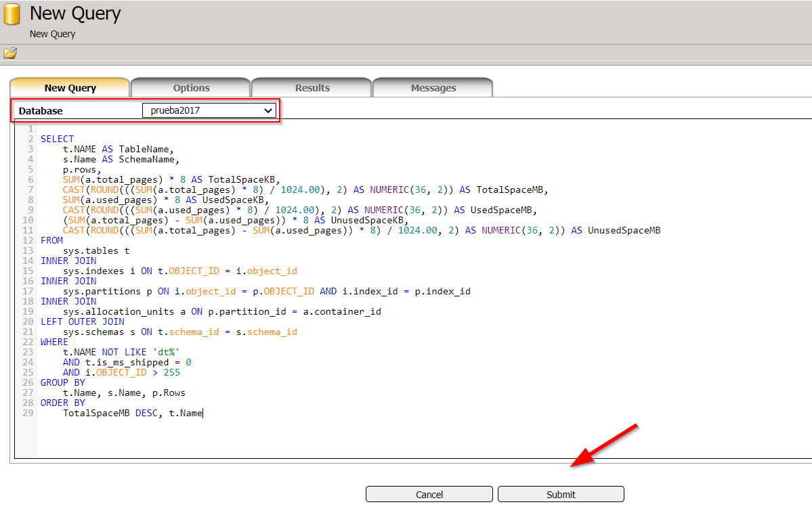Click the SELECT keyword on line 2
The image size is (812, 515).
tap(57, 139)
